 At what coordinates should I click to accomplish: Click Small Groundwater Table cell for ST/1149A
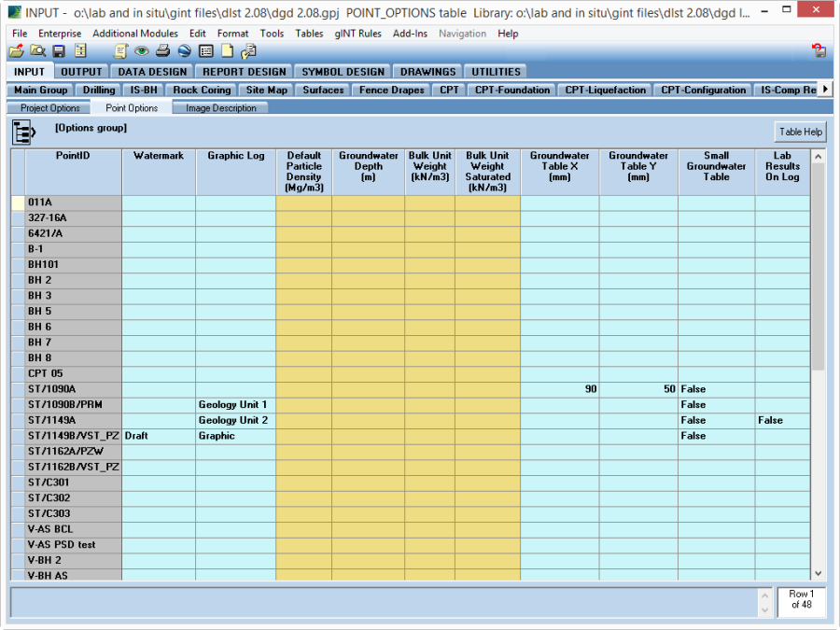(x=716, y=421)
